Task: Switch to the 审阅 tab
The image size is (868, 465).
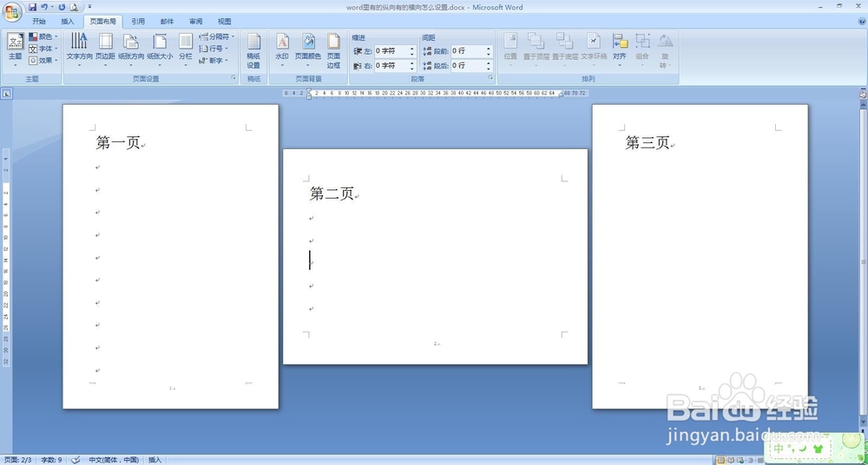Action: [x=195, y=22]
